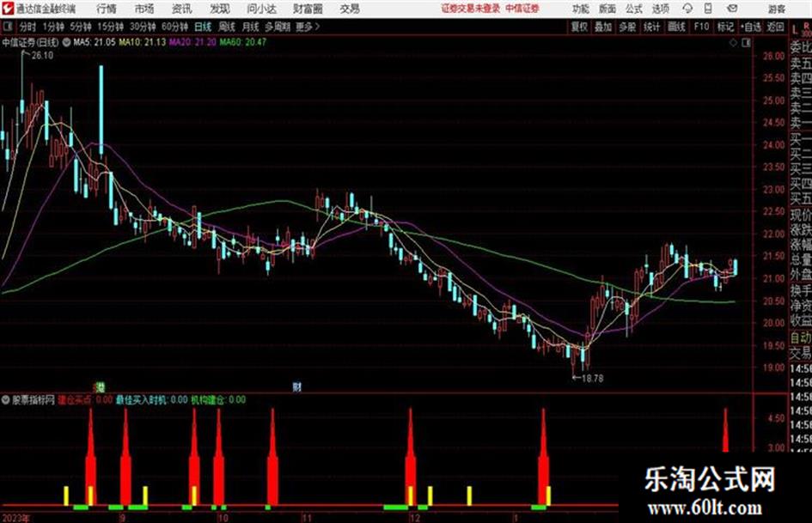Select the 多周期 multi-period tab
This screenshot has height=523, width=812.
point(278,27)
